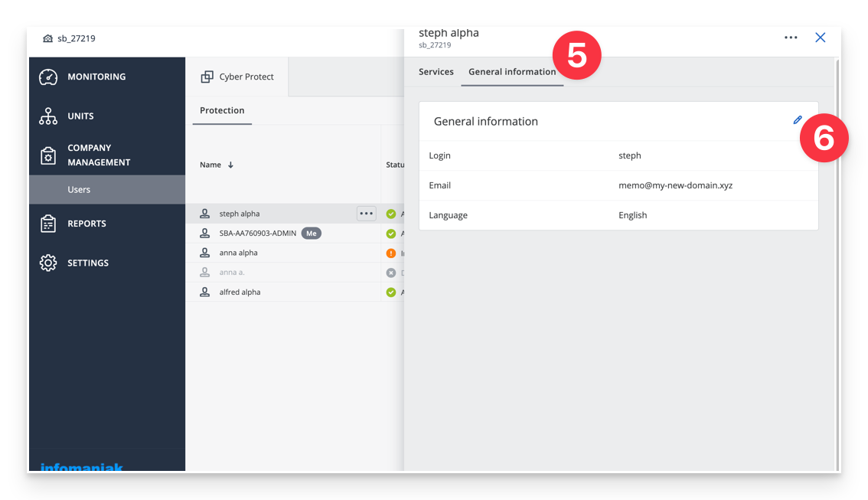Click the sb_27219 organization icon
Viewport: 868px width, 500px height.
(49, 38)
